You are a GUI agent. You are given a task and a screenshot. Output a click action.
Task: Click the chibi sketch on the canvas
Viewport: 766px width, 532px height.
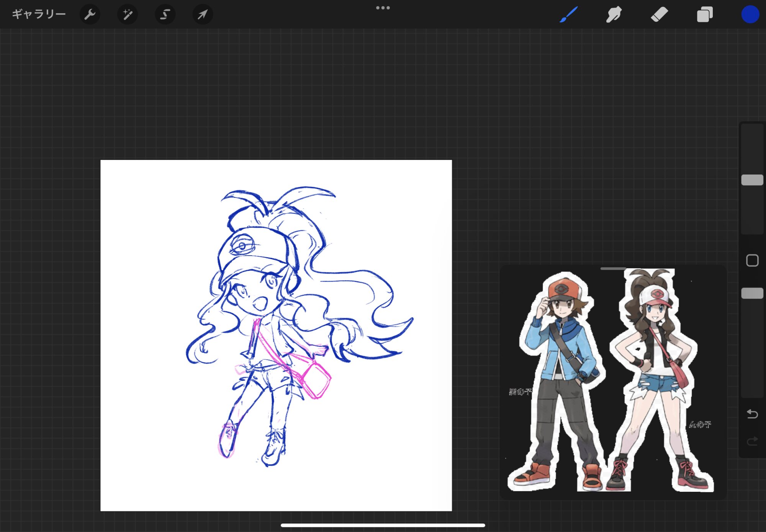(x=299, y=326)
